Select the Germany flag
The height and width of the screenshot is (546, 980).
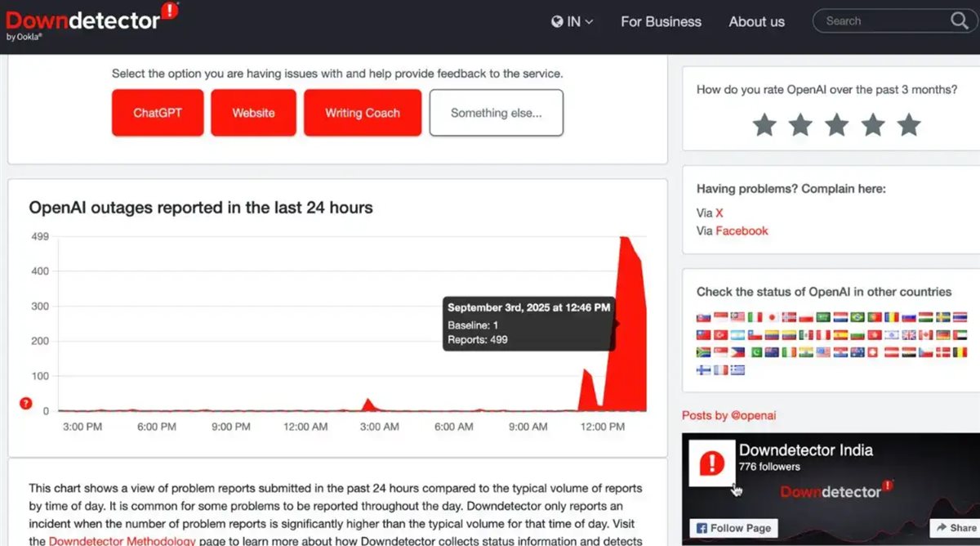pyautogui.click(x=943, y=335)
